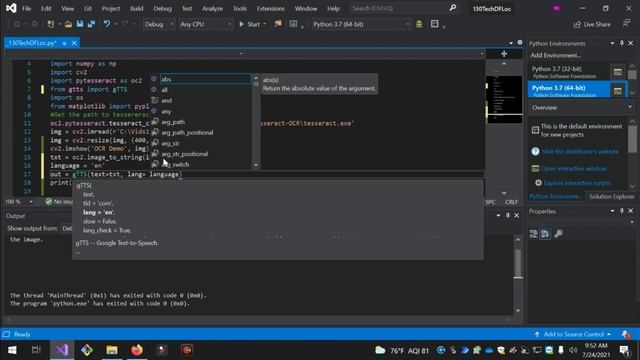Click the Save All toolbar icon

coord(91,24)
